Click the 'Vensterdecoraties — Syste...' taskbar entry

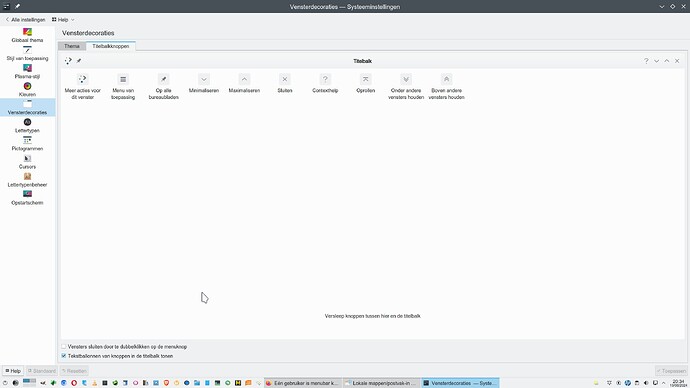(x=460, y=383)
